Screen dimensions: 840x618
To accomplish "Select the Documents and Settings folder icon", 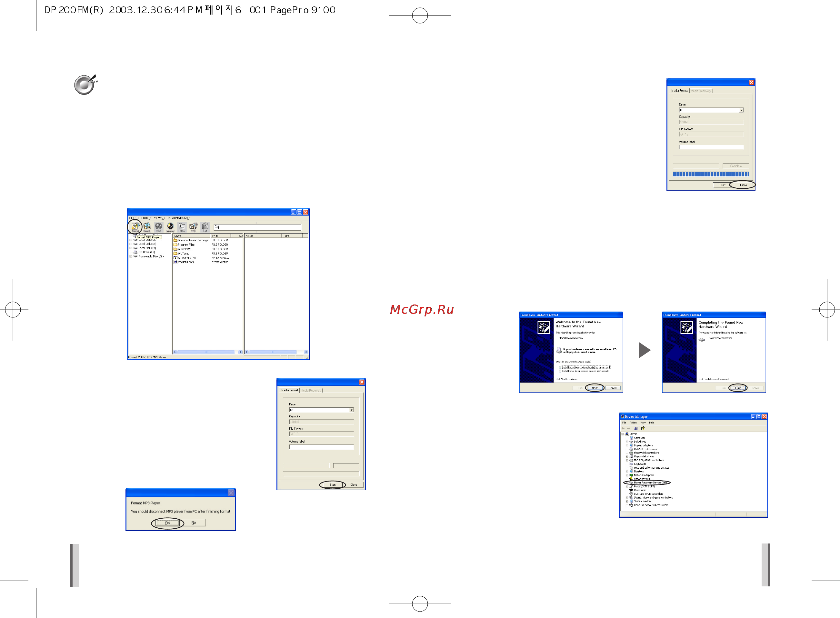I will coord(175,240).
